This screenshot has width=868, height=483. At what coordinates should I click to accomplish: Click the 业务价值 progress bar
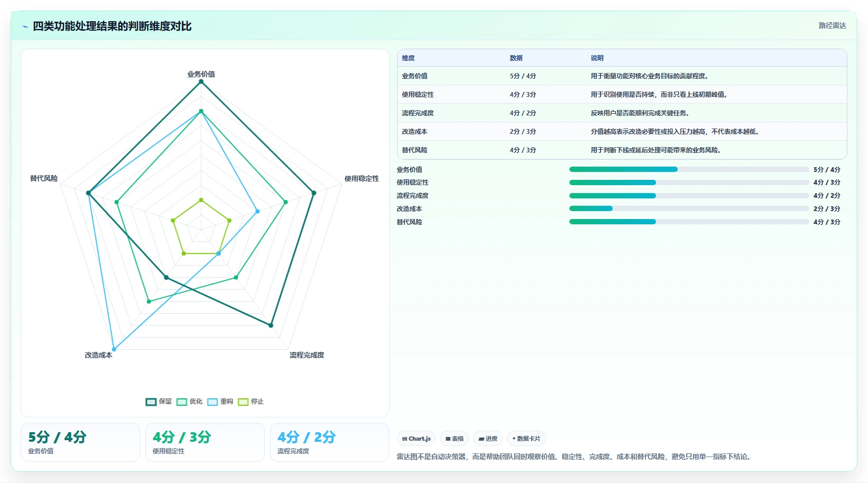pyautogui.click(x=689, y=169)
